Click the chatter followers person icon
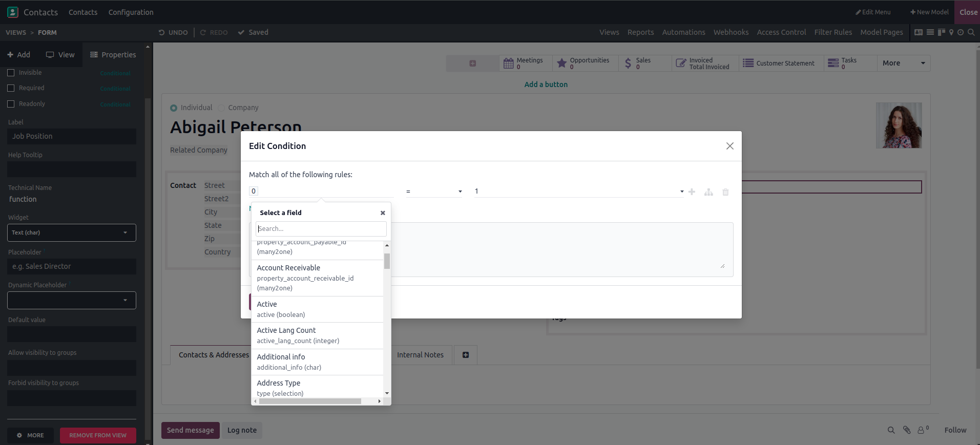This screenshot has height=445, width=980. [x=922, y=430]
